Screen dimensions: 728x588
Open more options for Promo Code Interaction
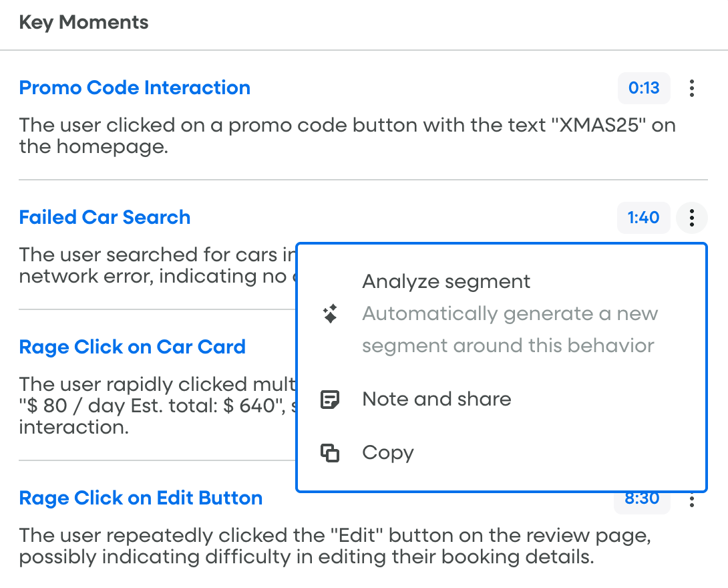click(x=692, y=88)
